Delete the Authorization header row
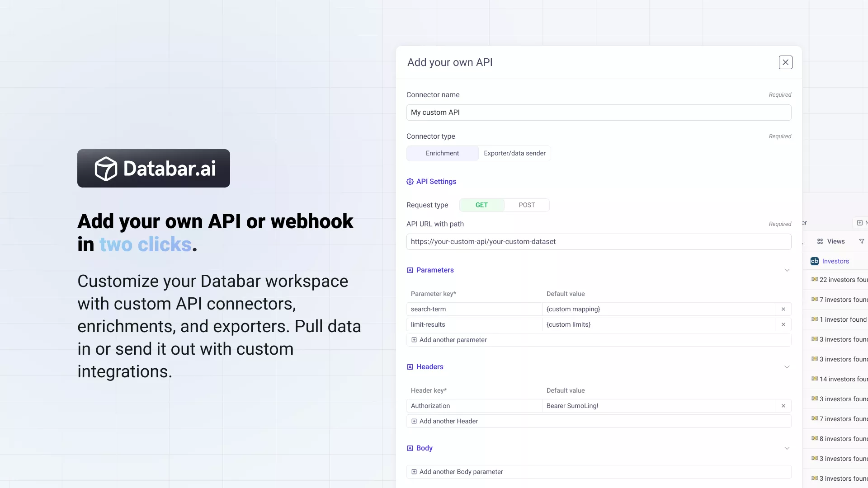The image size is (868, 488). tap(783, 406)
